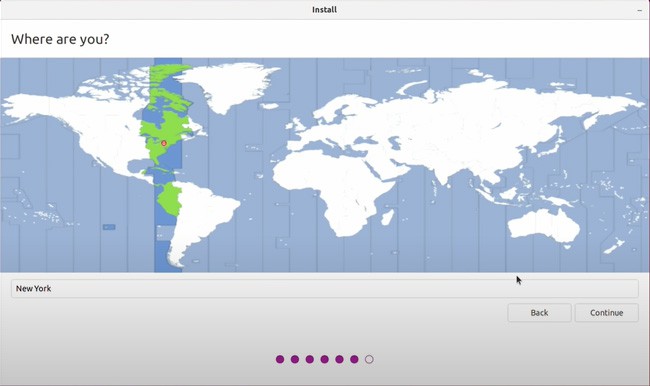
Task: Click the last empty progress dot
Action: (x=369, y=359)
